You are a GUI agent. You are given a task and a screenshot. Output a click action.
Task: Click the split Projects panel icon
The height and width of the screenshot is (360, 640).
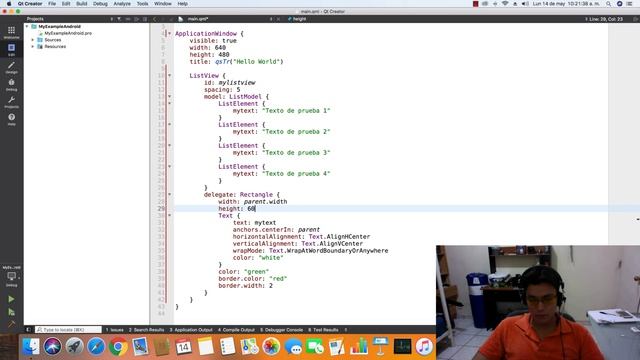pos(137,19)
